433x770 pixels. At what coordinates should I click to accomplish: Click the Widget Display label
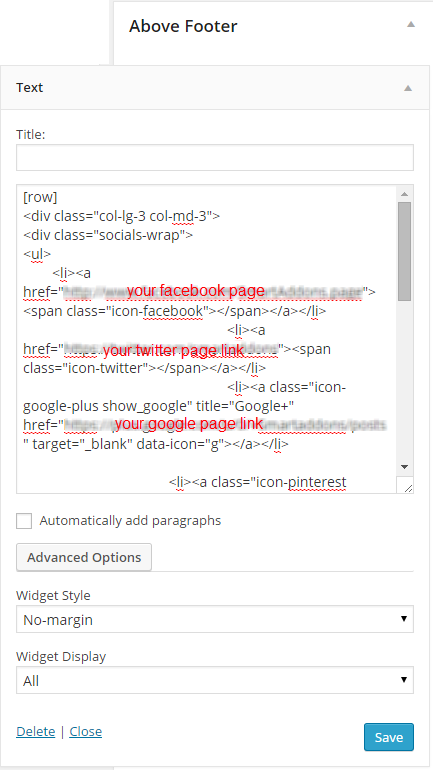coord(61,657)
